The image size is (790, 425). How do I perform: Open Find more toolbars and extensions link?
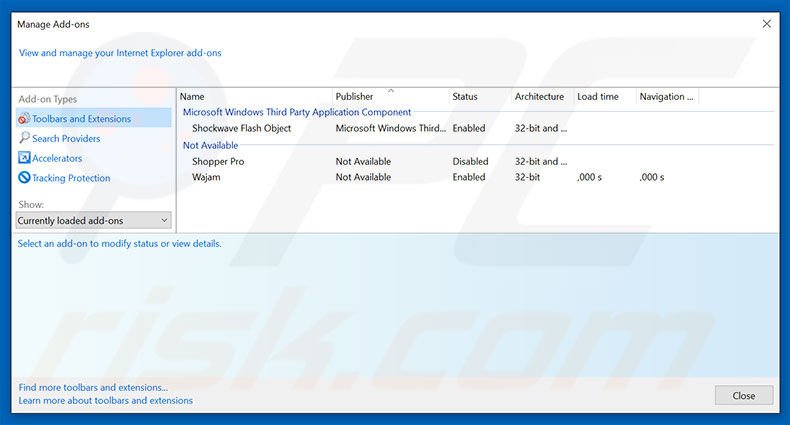[x=93, y=387]
